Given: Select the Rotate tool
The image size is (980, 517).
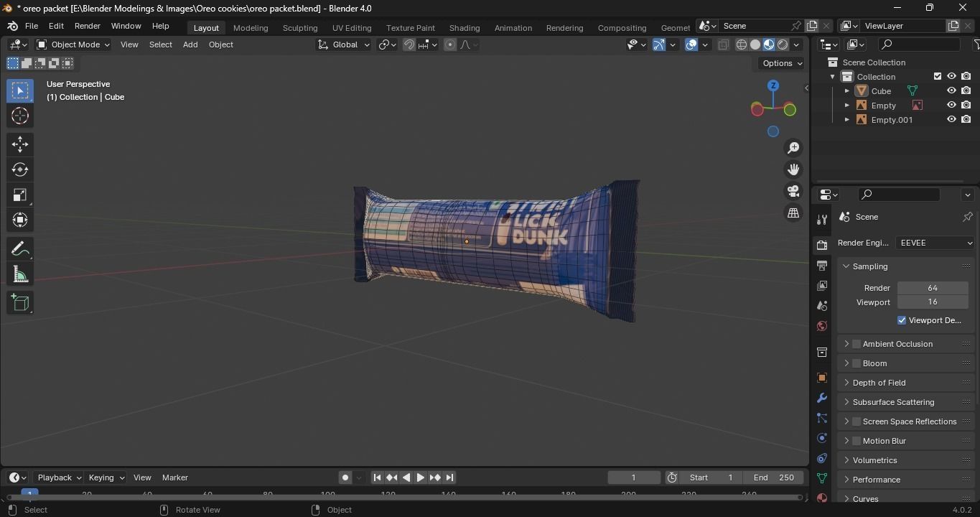Looking at the screenshot, I should click(20, 169).
